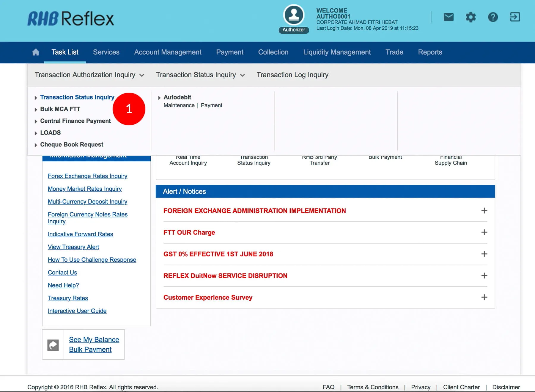535x392 pixels.
Task: Expand the FTT OUR Charge notice
Action: 484,232
